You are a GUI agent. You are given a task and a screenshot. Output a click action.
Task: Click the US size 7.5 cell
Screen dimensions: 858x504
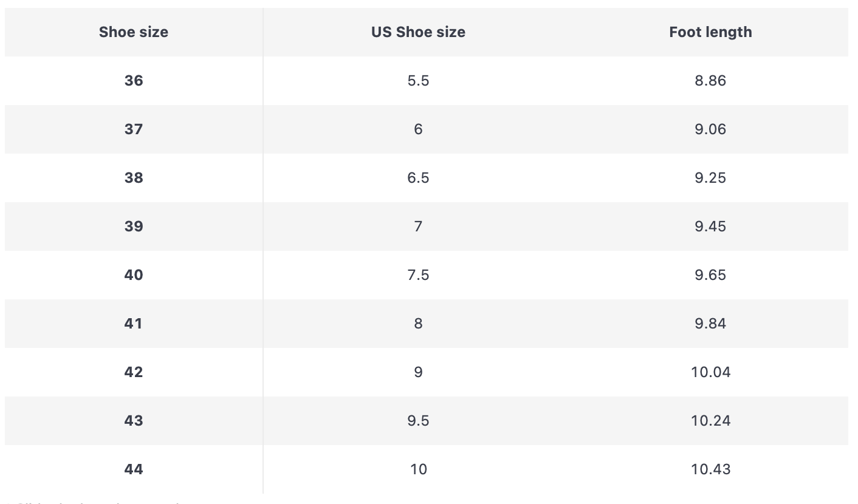[x=418, y=275]
